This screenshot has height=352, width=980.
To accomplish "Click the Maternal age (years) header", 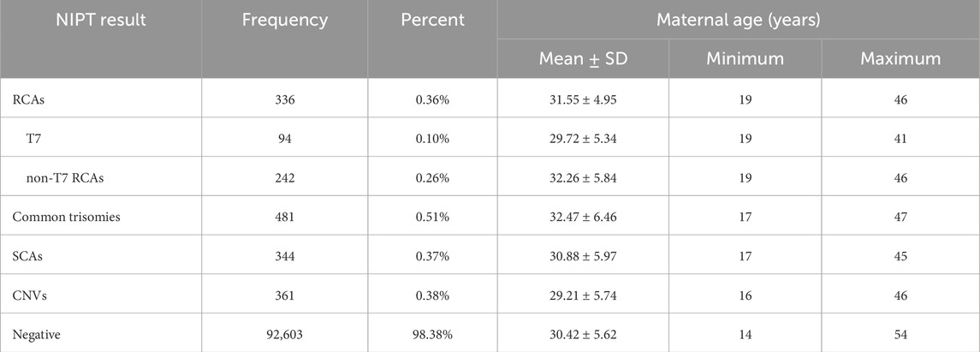I will (737, 20).
